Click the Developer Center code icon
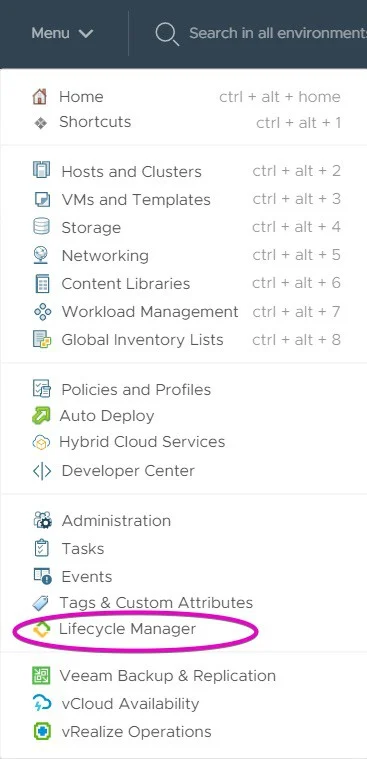367x759 pixels. click(42, 471)
